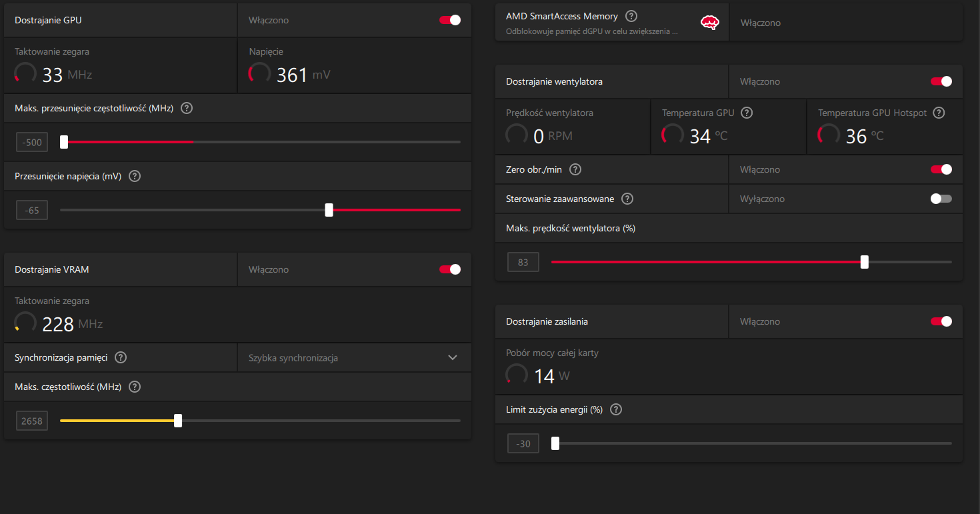Click the -30 power limit value box

[x=523, y=443]
